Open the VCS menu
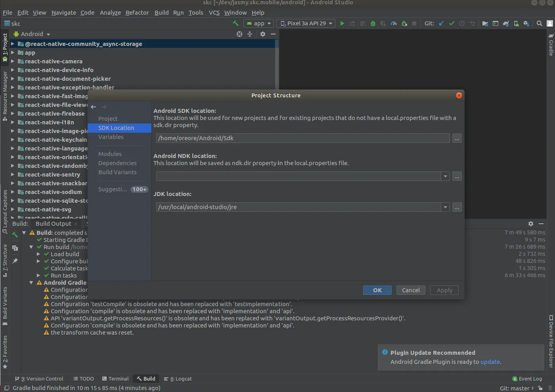Screen dimensions: 555x392 (214, 13)
